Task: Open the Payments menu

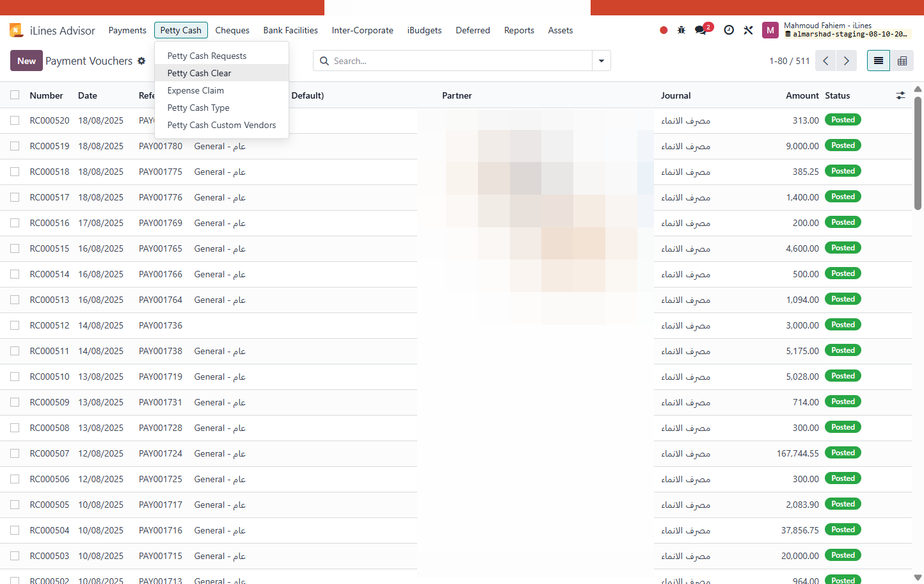Action: (127, 30)
